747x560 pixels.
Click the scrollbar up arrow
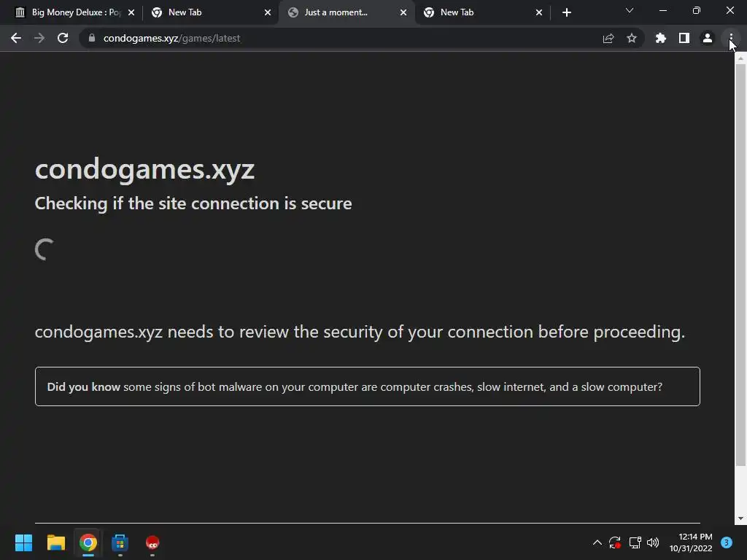[x=740, y=58]
